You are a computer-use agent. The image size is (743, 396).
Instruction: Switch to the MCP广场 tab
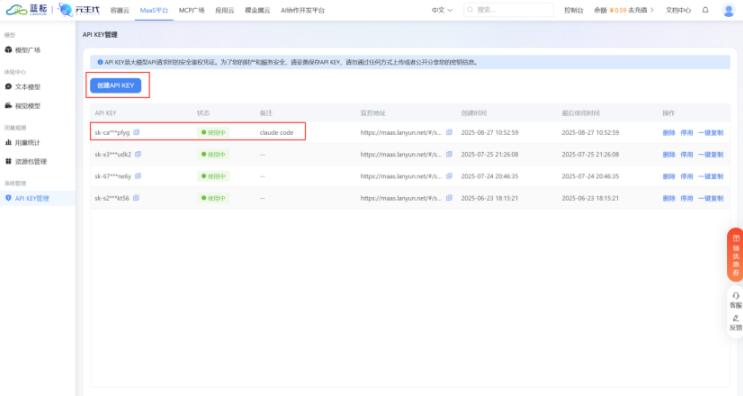[x=191, y=10]
